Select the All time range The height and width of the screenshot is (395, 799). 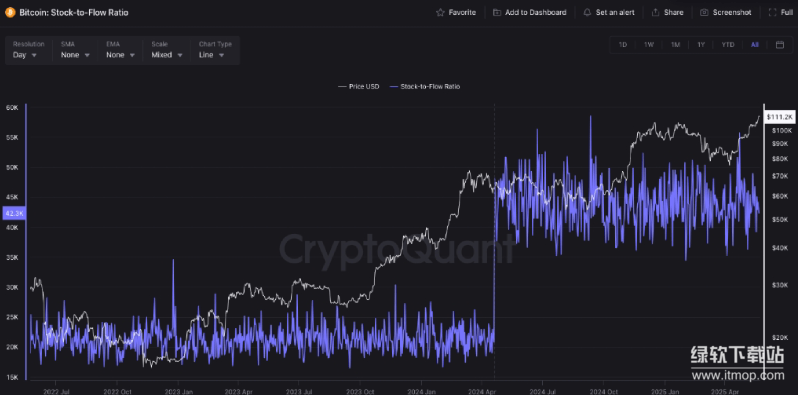coord(755,45)
